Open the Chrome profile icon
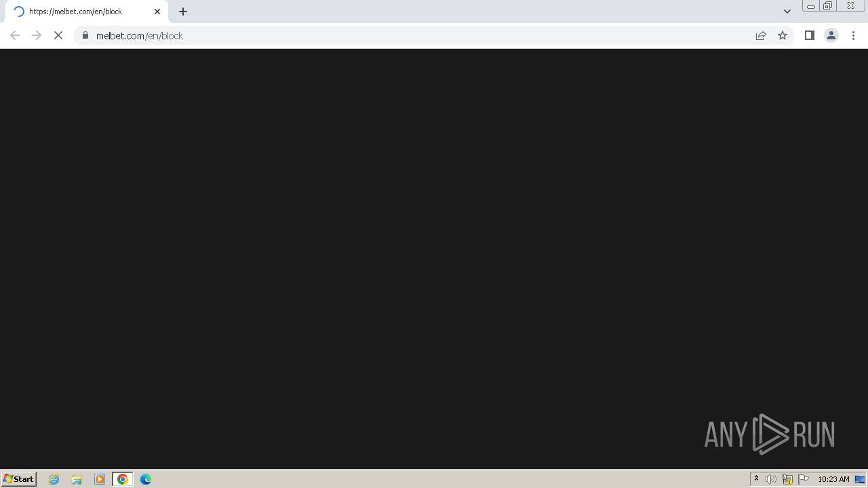The image size is (868, 488). (x=831, y=35)
